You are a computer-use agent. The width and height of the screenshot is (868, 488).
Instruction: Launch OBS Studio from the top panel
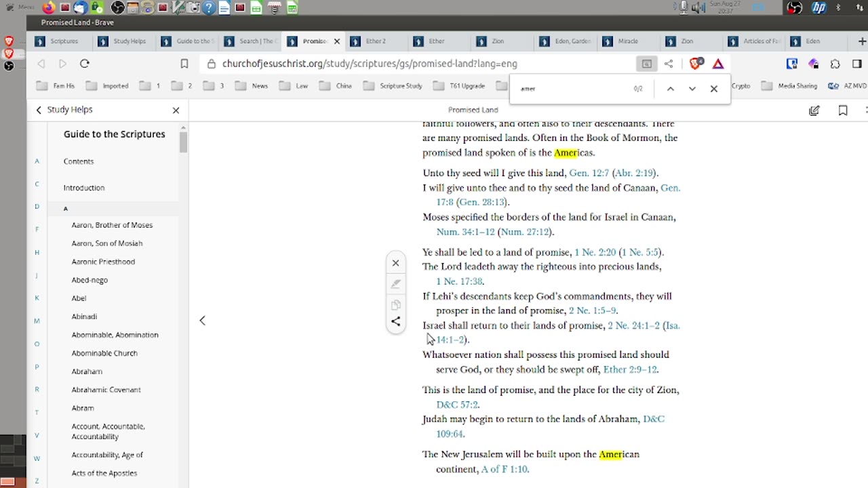[x=117, y=8]
